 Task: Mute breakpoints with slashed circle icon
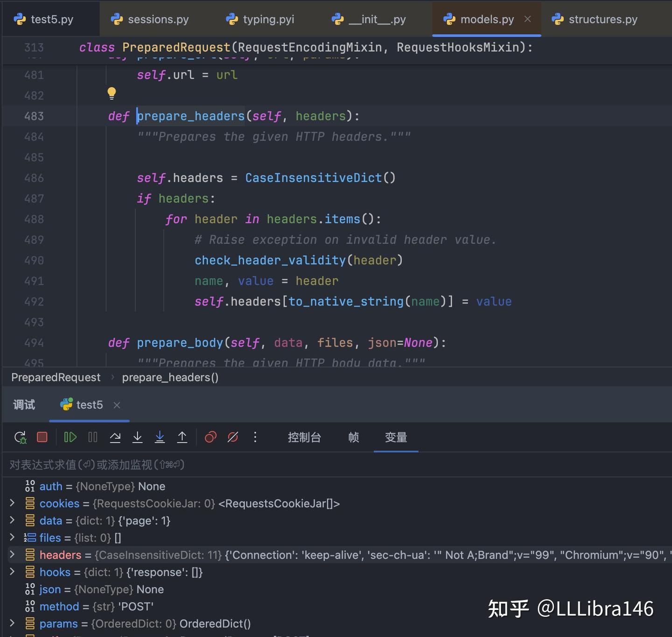click(233, 437)
